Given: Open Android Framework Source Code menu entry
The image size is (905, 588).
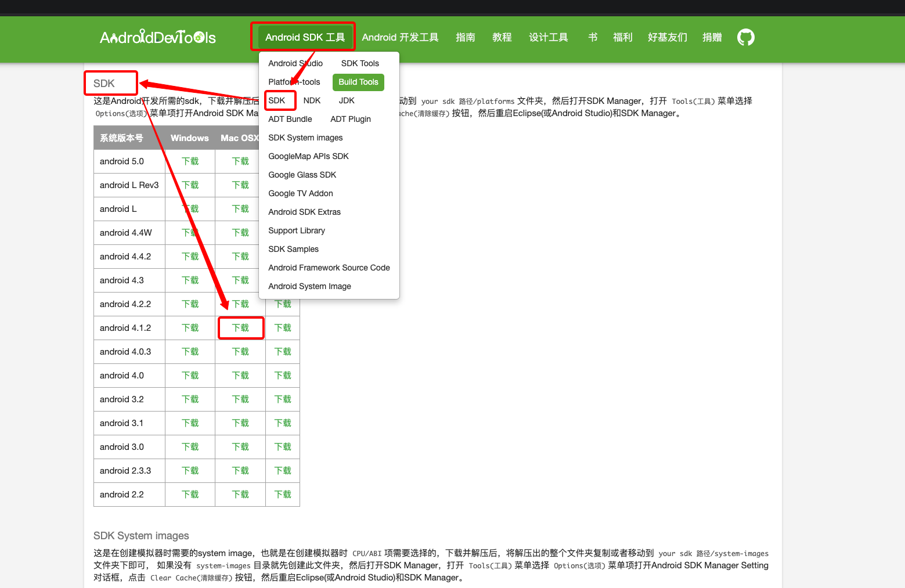Looking at the screenshot, I should 329,268.
